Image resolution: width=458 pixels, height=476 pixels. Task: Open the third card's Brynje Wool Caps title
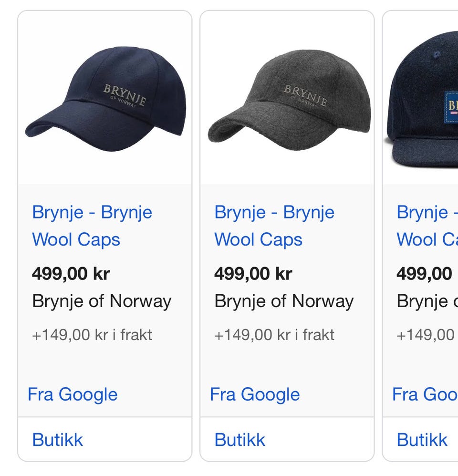(x=427, y=226)
